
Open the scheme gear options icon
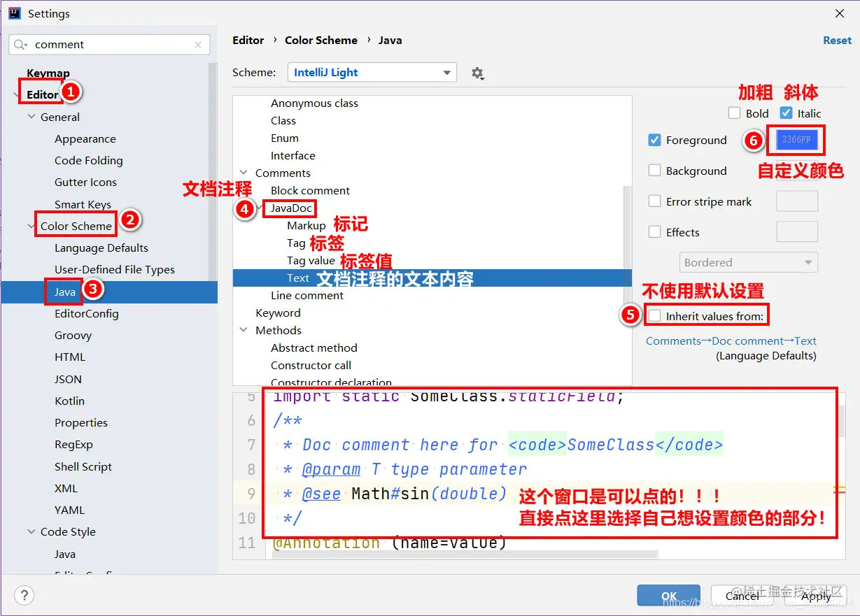[477, 73]
